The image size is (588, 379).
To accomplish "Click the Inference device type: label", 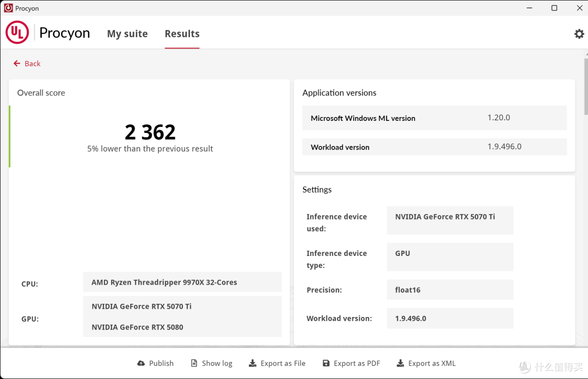I will click(x=336, y=259).
